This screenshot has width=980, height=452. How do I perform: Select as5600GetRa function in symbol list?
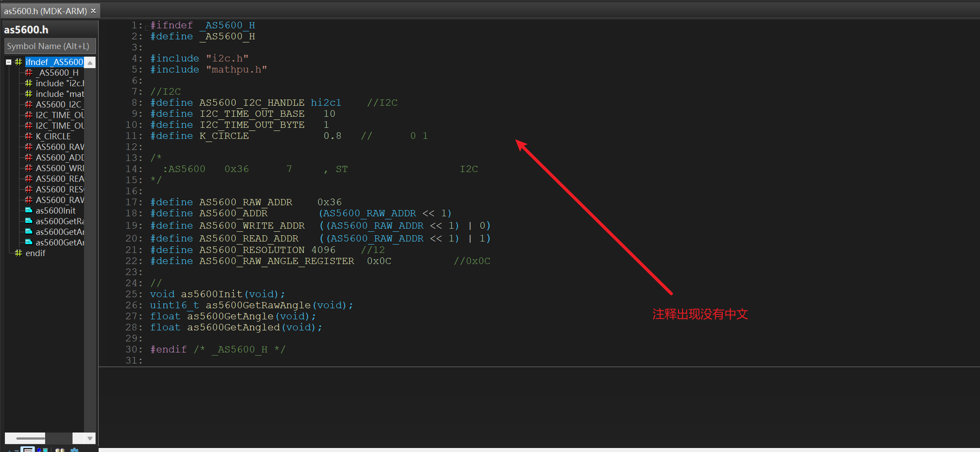tap(60, 221)
